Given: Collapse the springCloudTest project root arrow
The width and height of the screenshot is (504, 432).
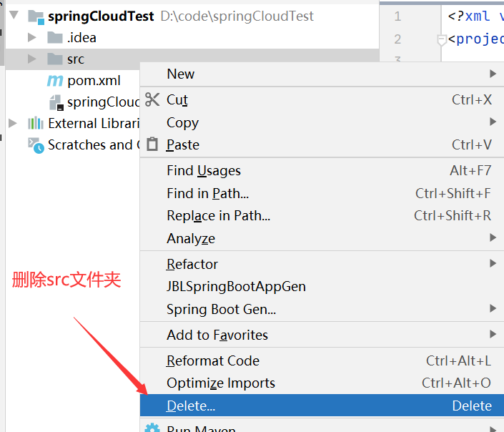Looking at the screenshot, I should 14,15.
